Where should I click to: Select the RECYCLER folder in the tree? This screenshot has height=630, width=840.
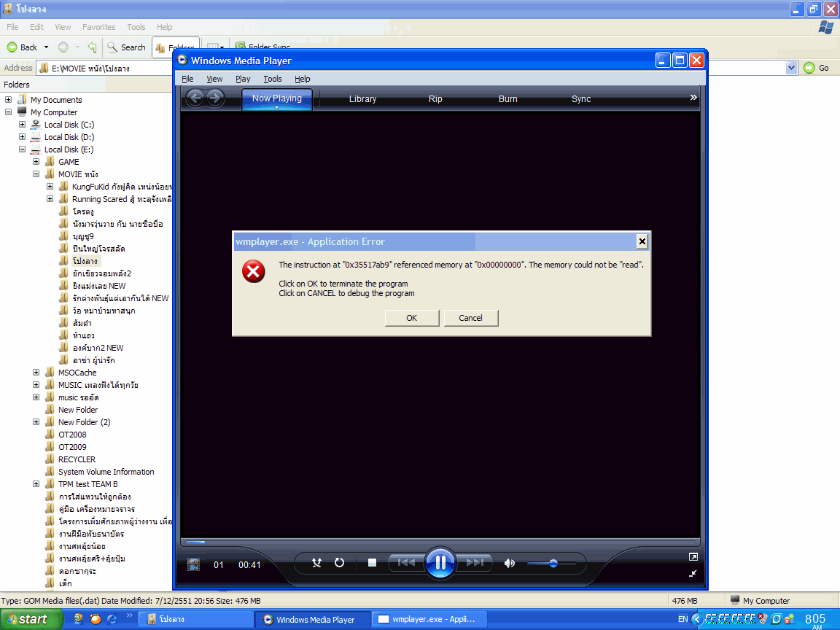tap(77, 459)
